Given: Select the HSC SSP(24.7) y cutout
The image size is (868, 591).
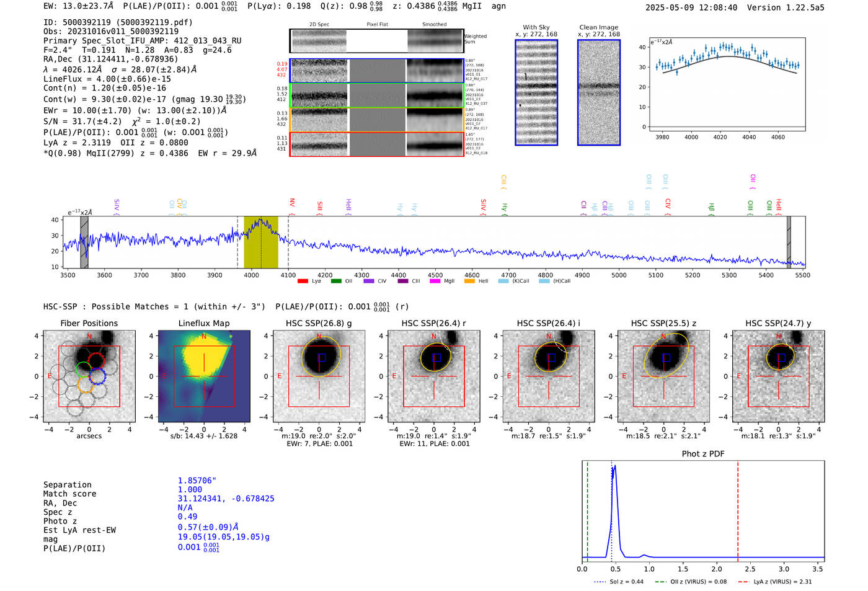Looking at the screenshot, I should pyautogui.click(x=779, y=376).
